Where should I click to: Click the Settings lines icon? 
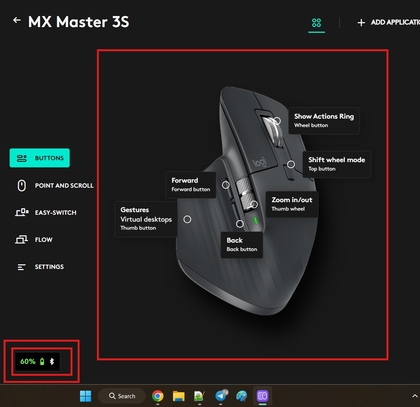coord(21,267)
